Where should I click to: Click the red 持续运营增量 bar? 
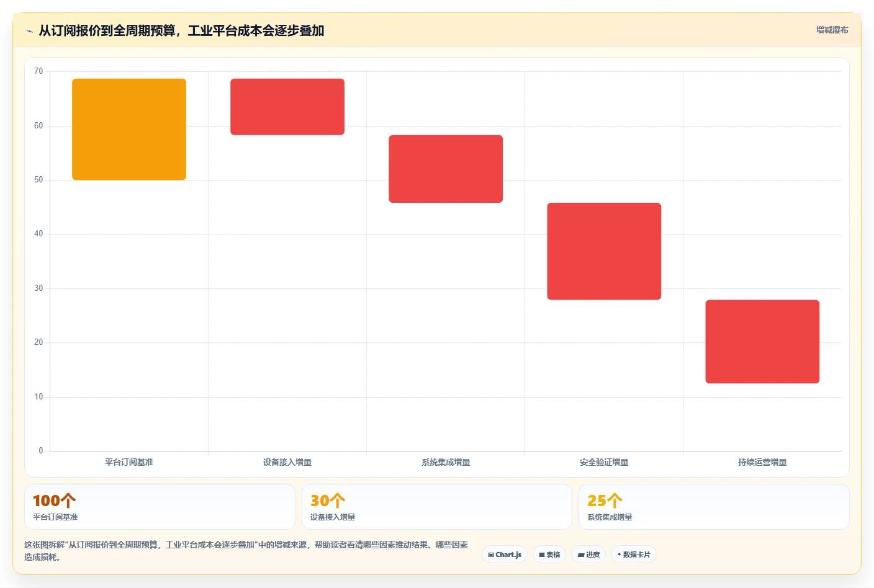pos(762,342)
